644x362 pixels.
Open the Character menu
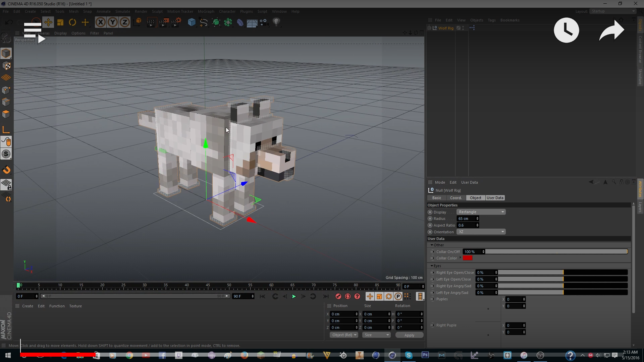(227, 11)
